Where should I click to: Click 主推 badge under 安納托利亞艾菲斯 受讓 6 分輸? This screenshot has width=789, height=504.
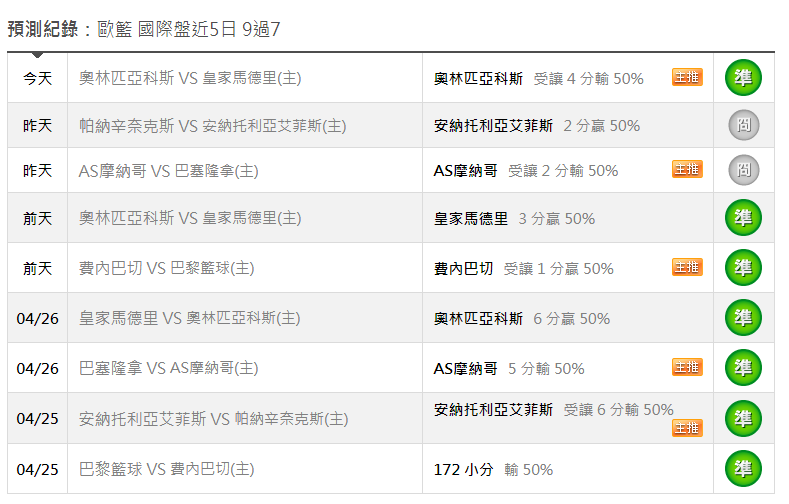[687, 428]
